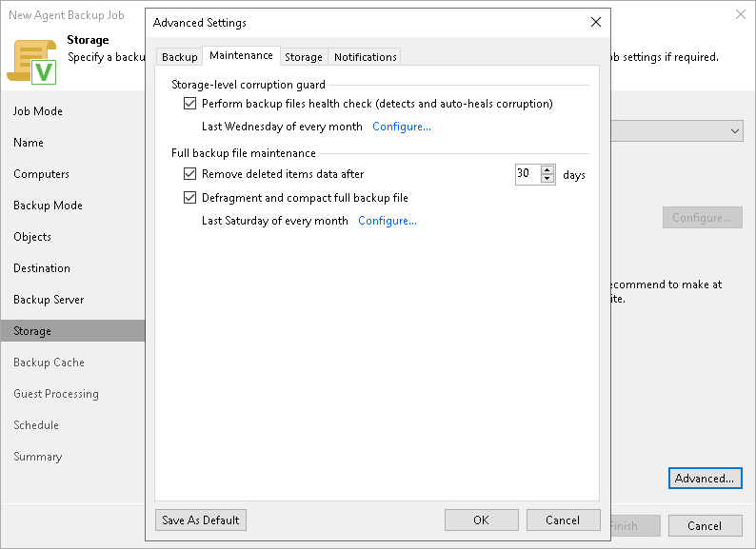Switch to the Backup tab
This screenshot has height=549, width=756.
click(x=179, y=57)
